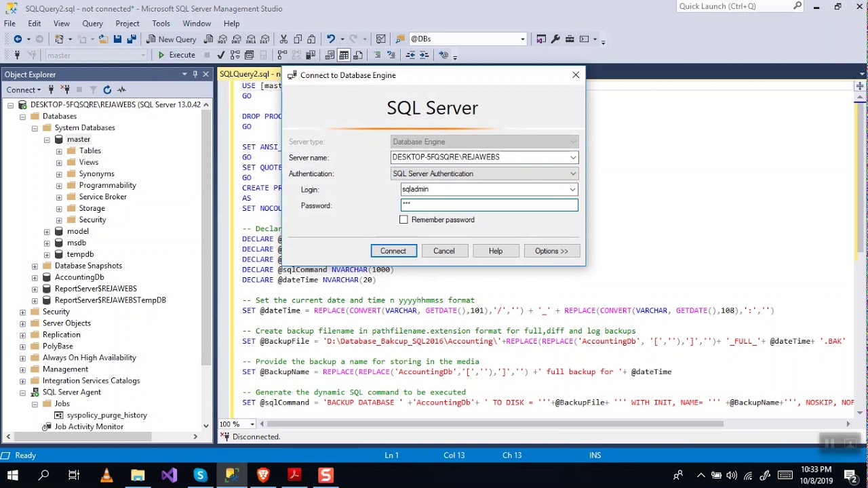This screenshot has width=868, height=488.
Task: Click the Options >> button
Action: [x=551, y=251]
